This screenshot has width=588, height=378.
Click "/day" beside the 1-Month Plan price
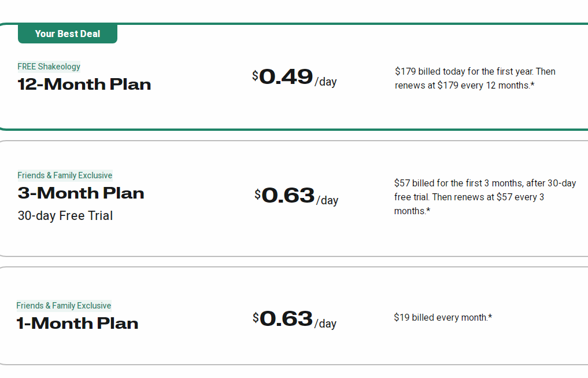click(x=326, y=324)
